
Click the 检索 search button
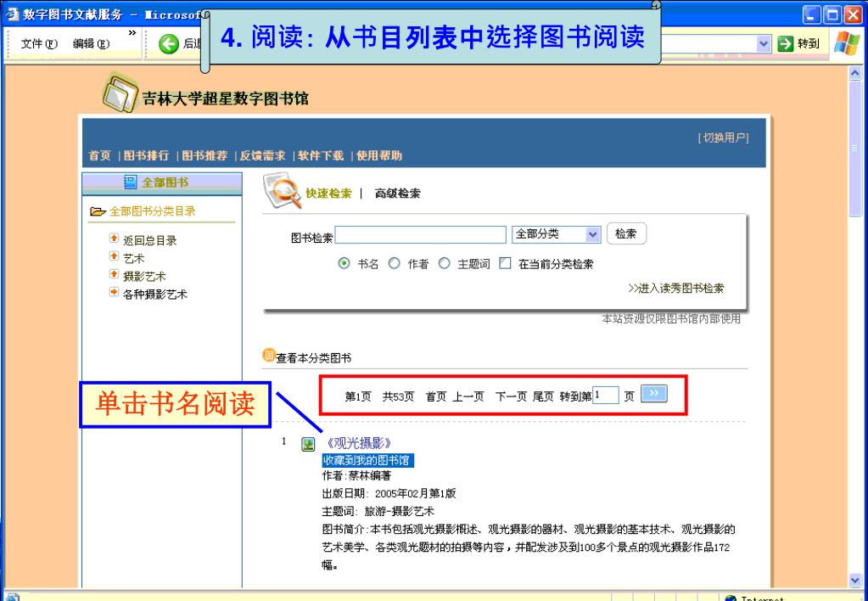pyautogui.click(x=626, y=233)
